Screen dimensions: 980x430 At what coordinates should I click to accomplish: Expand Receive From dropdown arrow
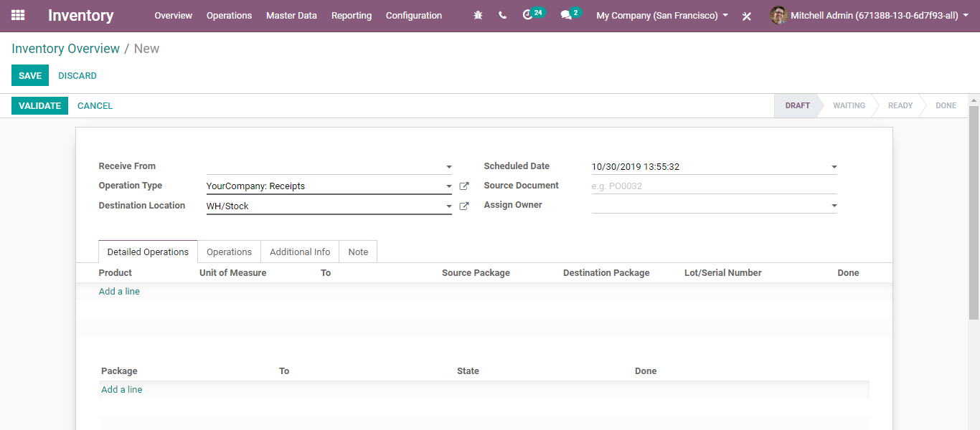click(x=449, y=167)
